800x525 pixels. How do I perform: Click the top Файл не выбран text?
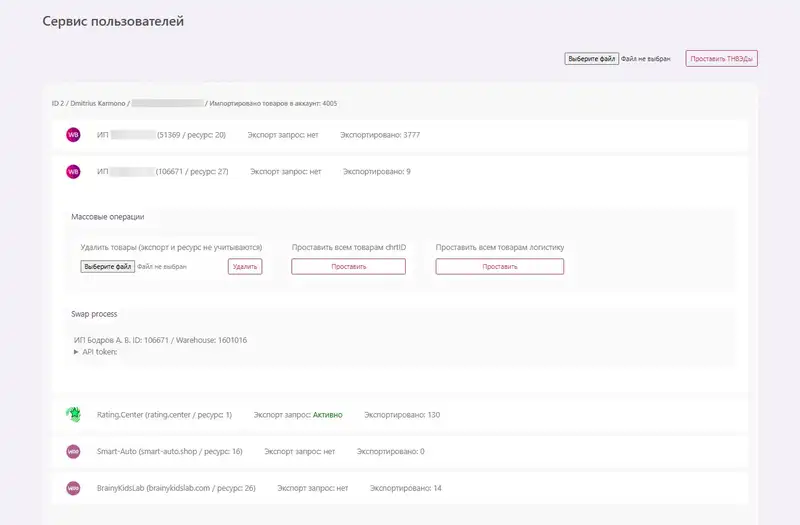[x=645, y=59]
